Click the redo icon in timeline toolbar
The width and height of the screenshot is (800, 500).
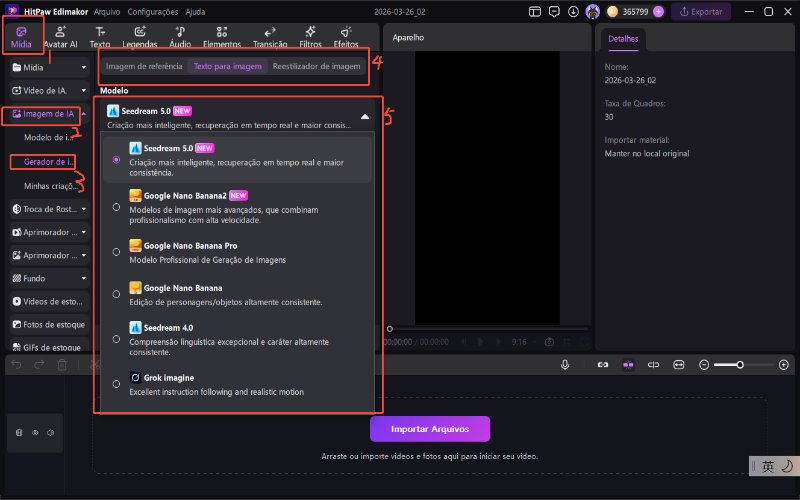point(39,365)
